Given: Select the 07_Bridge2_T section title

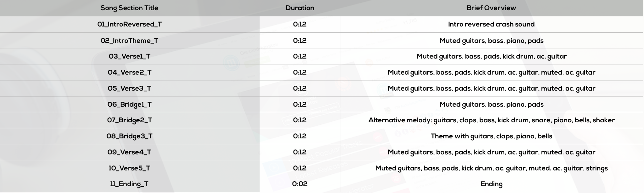Looking at the screenshot, I should tap(130, 120).
